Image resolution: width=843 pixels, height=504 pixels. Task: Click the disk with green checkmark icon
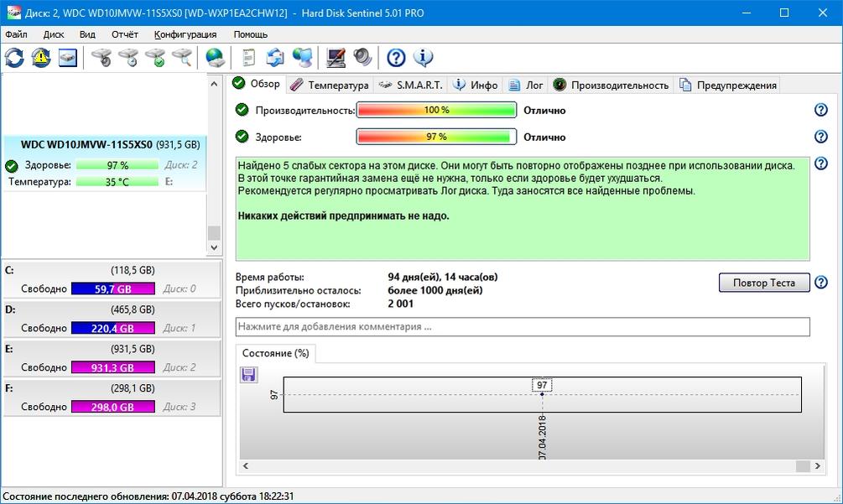pos(155,58)
